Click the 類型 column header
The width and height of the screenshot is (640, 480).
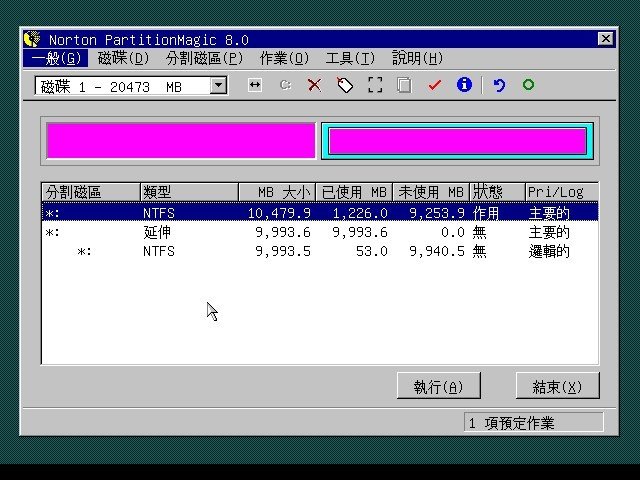pyautogui.click(x=189, y=192)
